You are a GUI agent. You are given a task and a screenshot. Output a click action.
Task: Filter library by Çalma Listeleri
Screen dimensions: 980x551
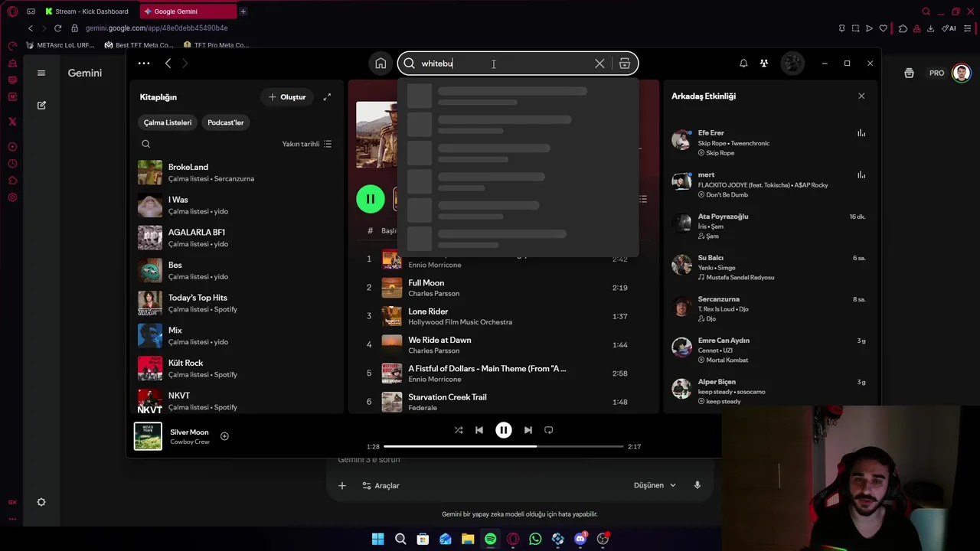point(168,122)
